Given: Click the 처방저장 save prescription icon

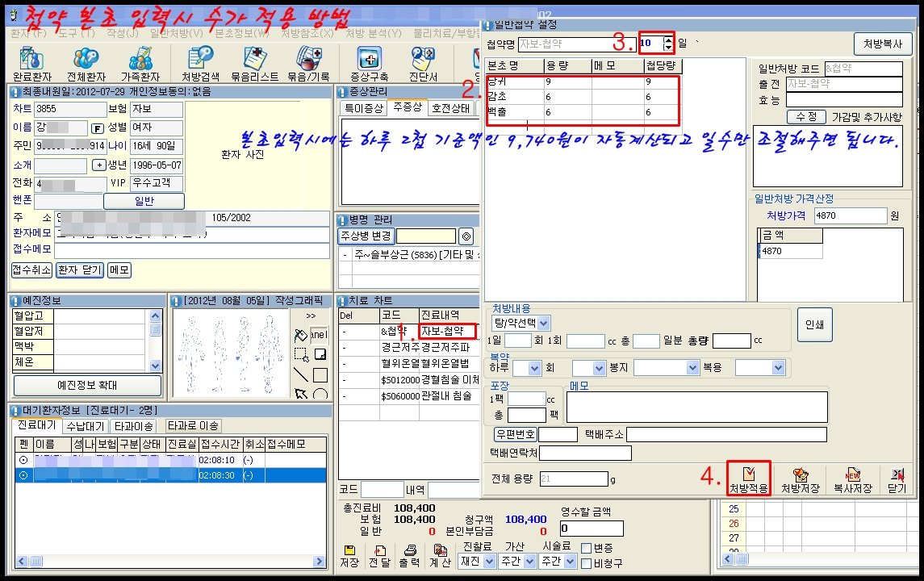Looking at the screenshot, I should [801, 479].
